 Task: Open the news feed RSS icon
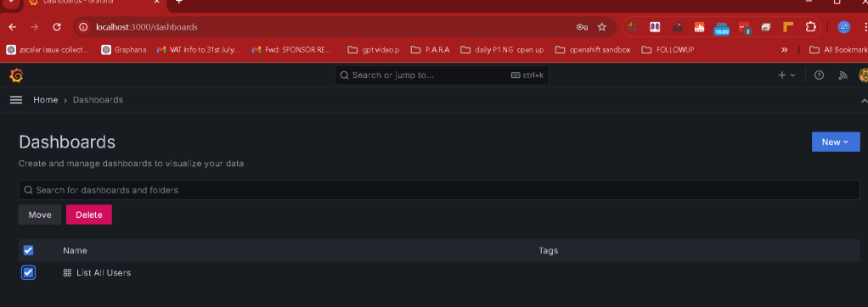pyautogui.click(x=843, y=75)
